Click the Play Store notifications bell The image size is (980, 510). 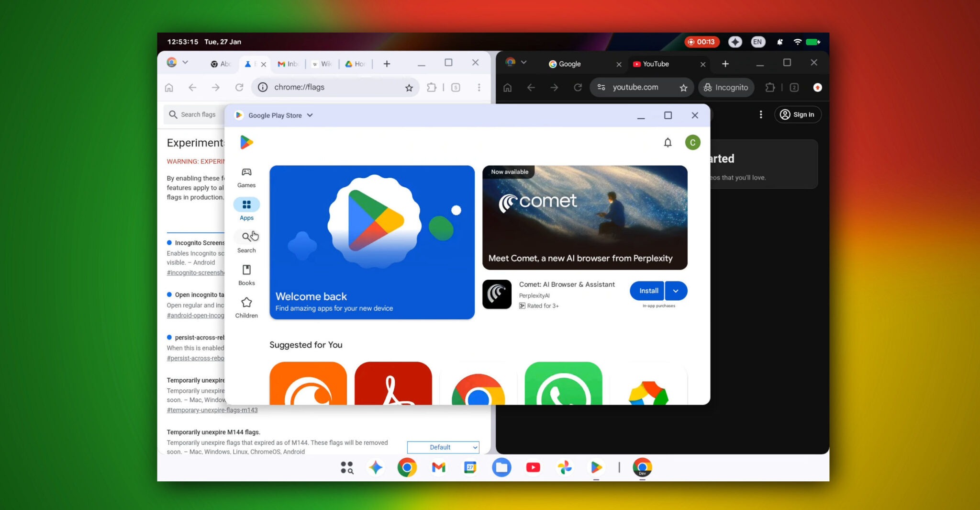[668, 143]
